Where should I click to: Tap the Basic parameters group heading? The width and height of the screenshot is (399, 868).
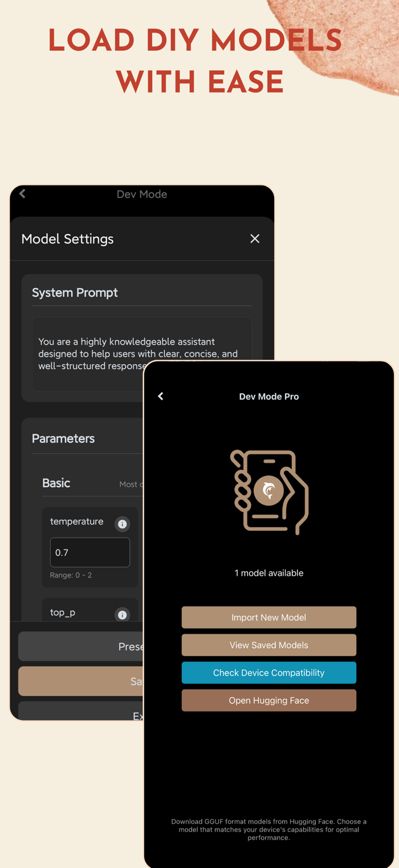click(x=56, y=483)
